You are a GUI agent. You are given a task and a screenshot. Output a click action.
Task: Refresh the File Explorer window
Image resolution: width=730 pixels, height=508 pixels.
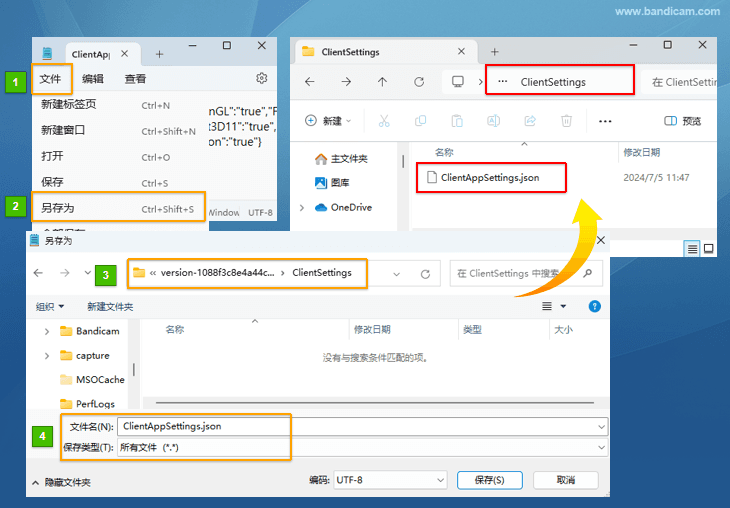[419, 82]
